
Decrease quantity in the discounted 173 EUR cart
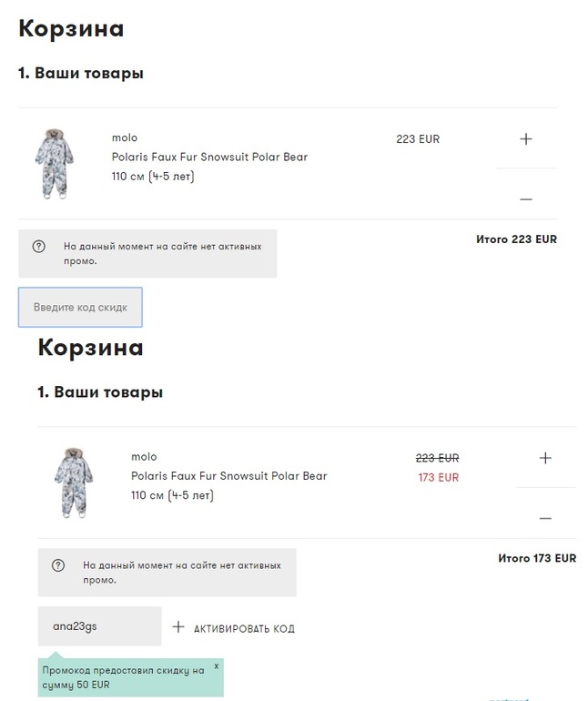(x=545, y=517)
